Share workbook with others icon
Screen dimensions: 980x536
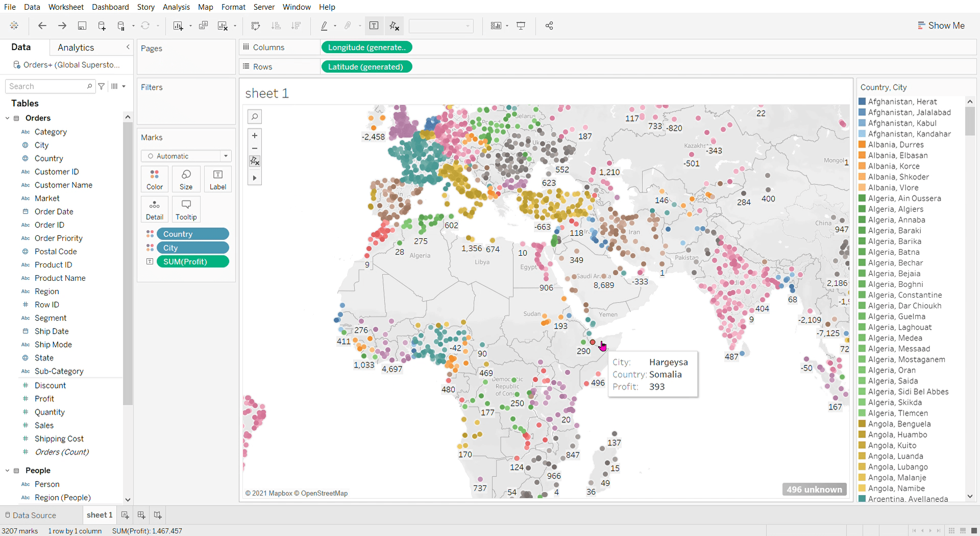[549, 26]
